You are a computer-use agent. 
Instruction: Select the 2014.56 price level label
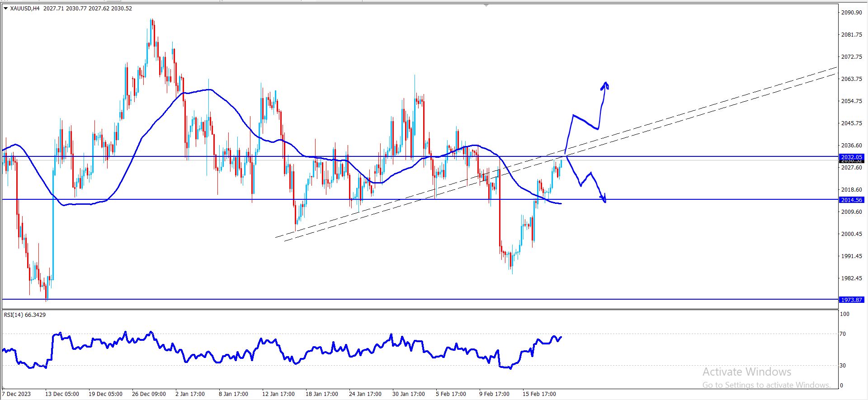click(852, 200)
